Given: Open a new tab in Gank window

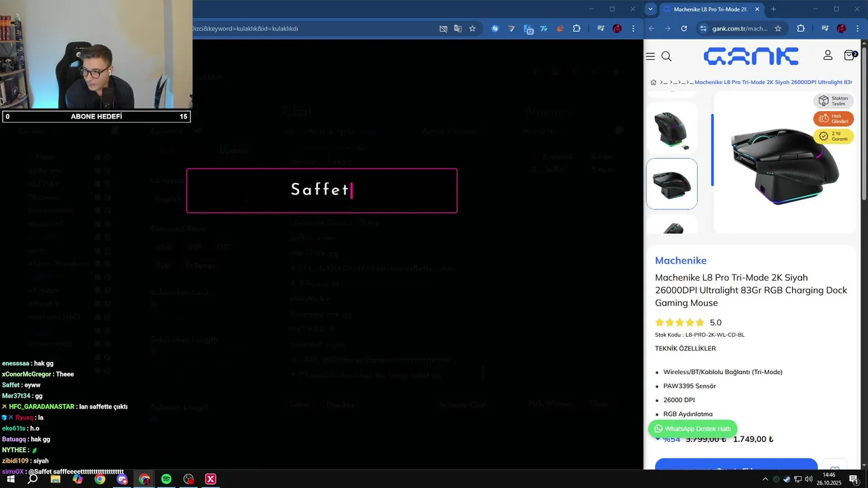Looking at the screenshot, I should click(x=773, y=9).
